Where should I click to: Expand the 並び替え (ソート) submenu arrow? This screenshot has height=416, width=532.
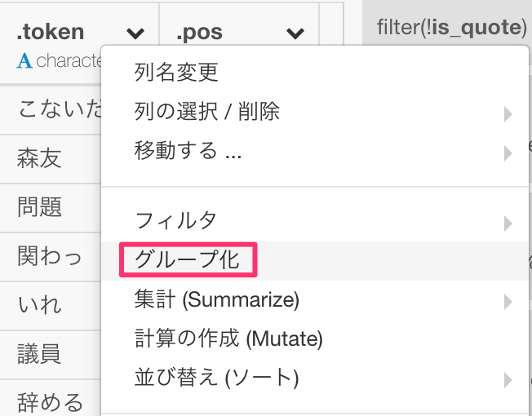pos(508,380)
